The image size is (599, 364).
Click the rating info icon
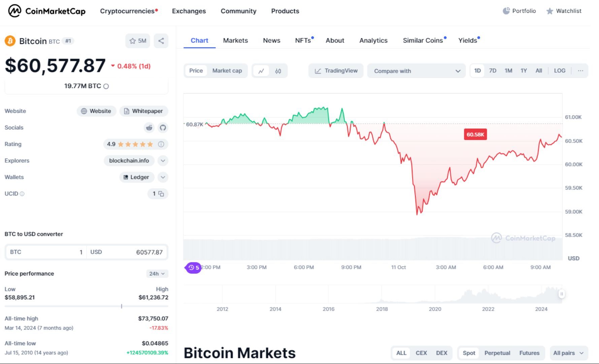click(x=161, y=144)
